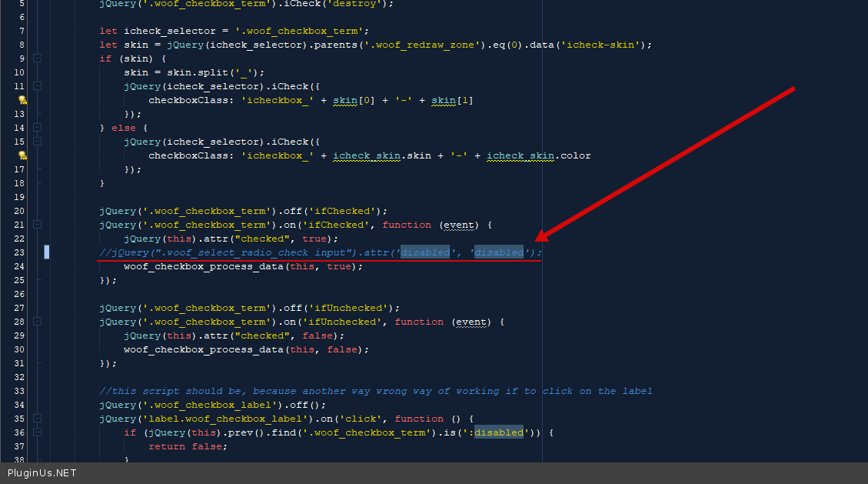This screenshot has width=868, height=484.
Task: Click line number 33 in the gutter
Action: coord(18,391)
